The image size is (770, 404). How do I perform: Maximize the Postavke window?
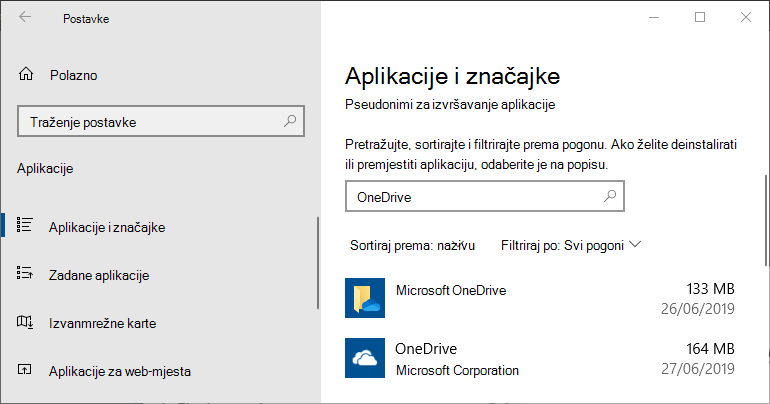pos(700,17)
